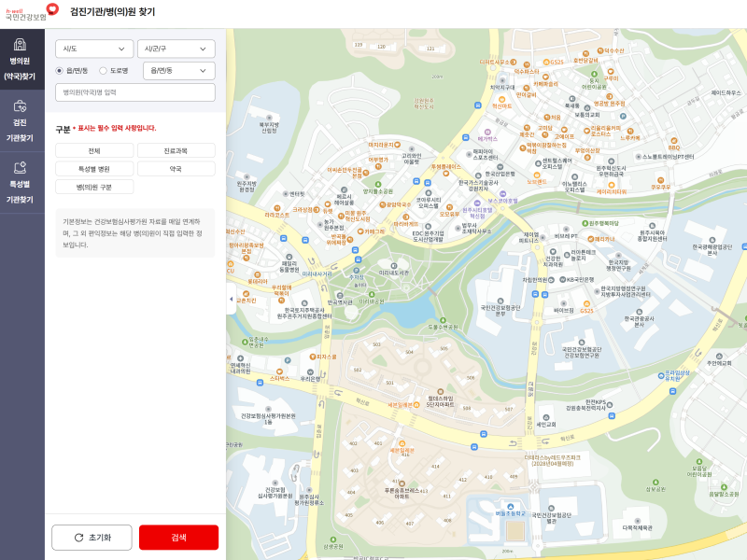
Task: Open the 시/도 dropdown
Action: 94,49
